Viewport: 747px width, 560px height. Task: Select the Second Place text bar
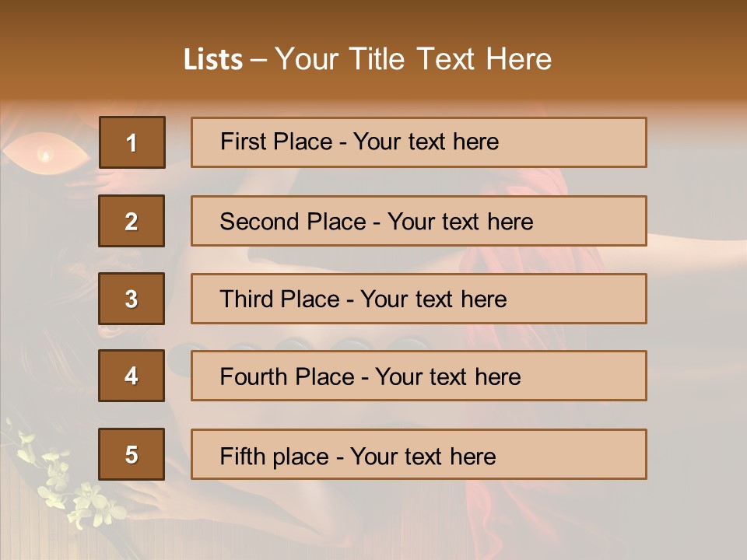[x=419, y=221]
